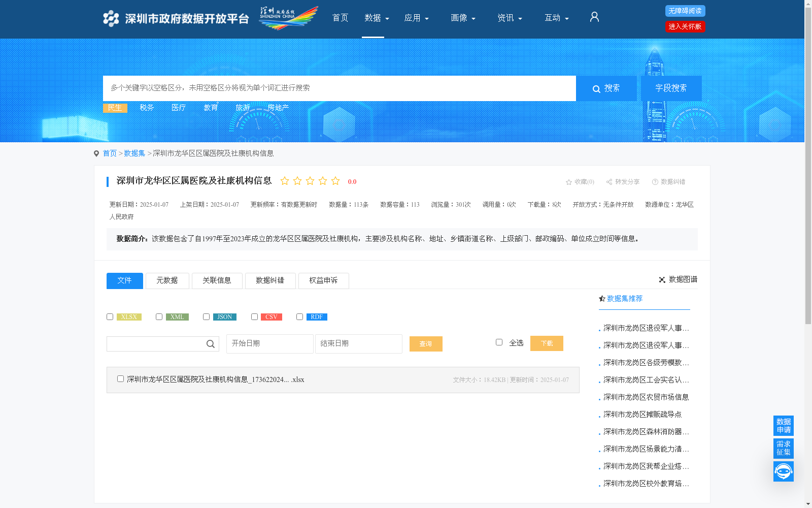
Task: Switch to the 权益申诉 tab
Action: 323,280
